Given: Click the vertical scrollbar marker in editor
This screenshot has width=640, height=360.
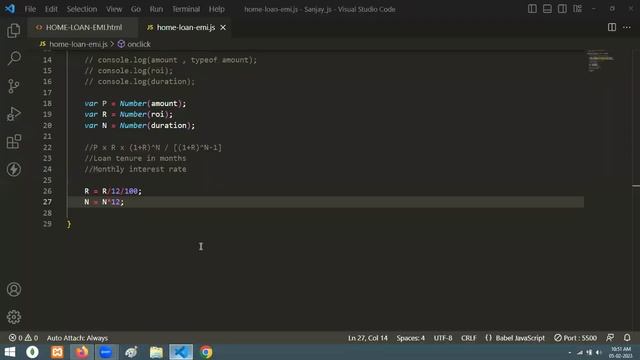Looking at the screenshot, I should 636,186.
